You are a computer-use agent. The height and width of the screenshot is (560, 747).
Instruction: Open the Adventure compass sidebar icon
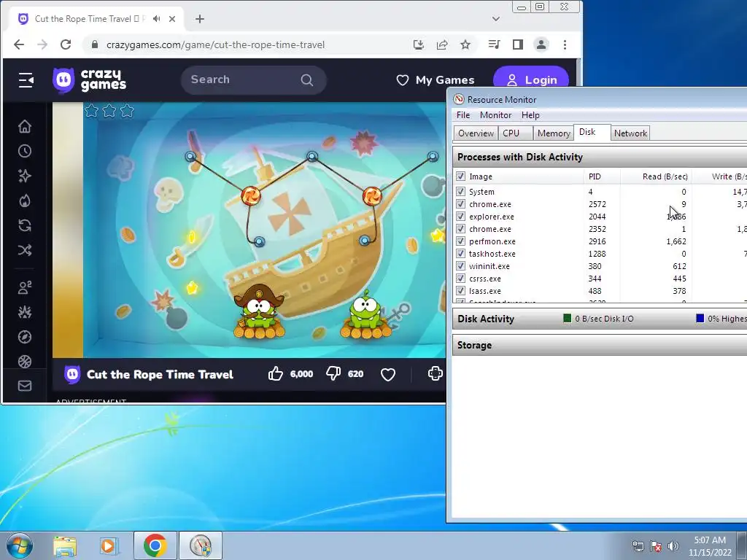(x=25, y=337)
